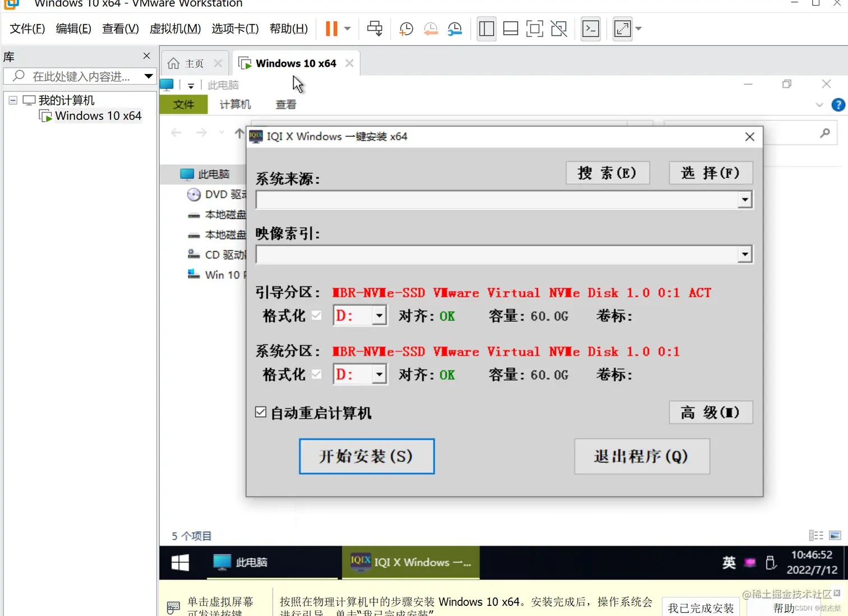Open the power options dropdown beside pause

pyautogui.click(x=348, y=29)
